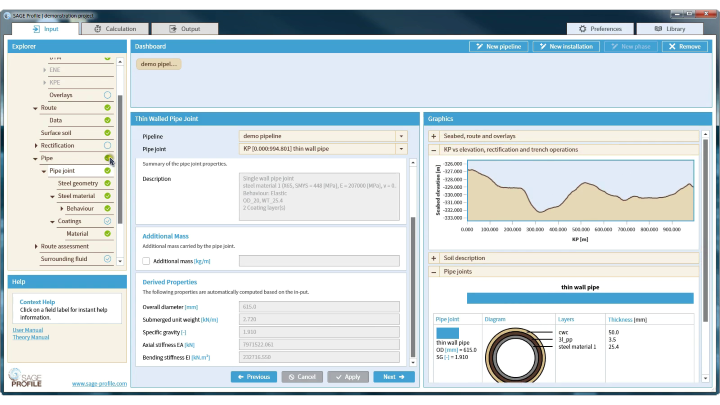The width and height of the screenshot is (720, 405).
Task: Click the pipe cross-section diagram
Action: (515, 356)
